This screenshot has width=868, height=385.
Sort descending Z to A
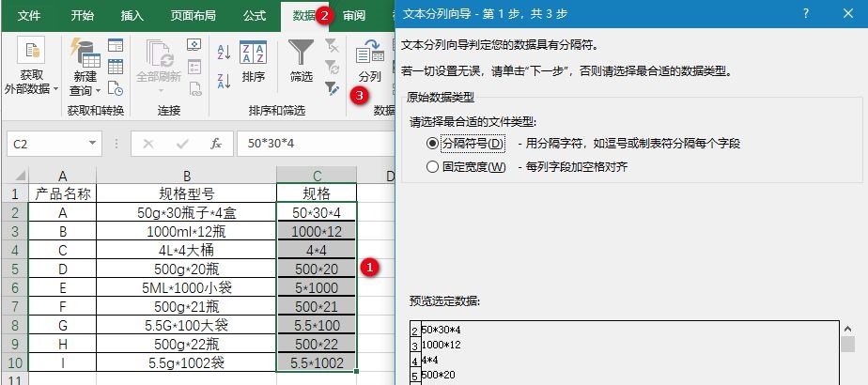(x=225, y=81)
